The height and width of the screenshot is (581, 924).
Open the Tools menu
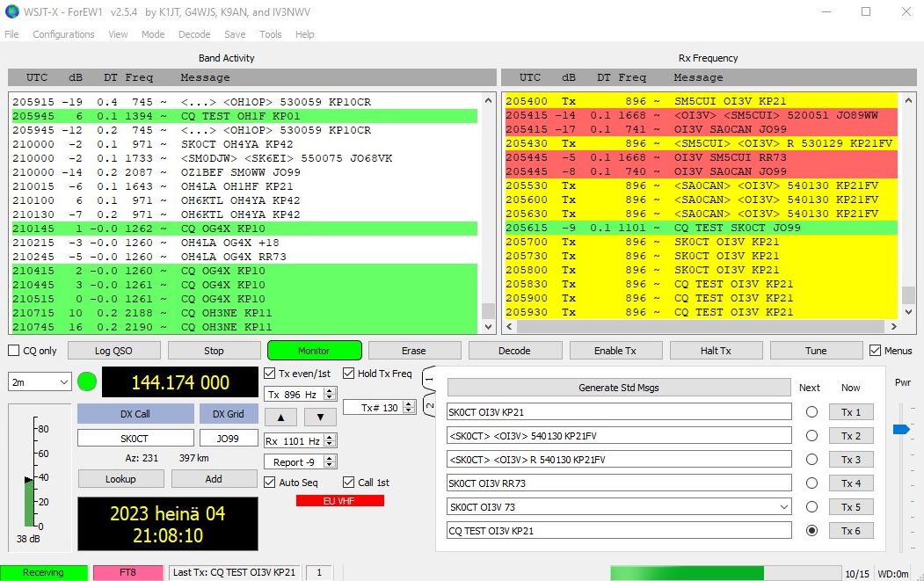tap(271, 34)
